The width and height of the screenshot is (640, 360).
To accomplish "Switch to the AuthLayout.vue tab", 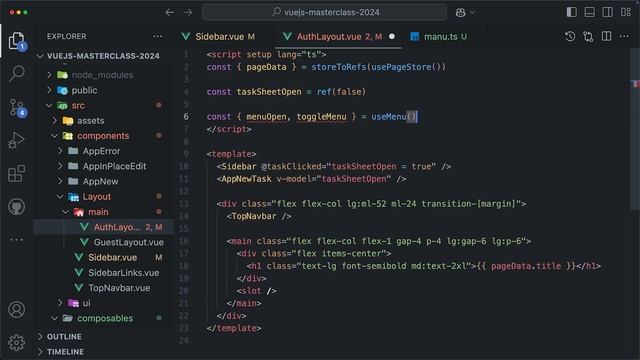I will tap(339, 37).
